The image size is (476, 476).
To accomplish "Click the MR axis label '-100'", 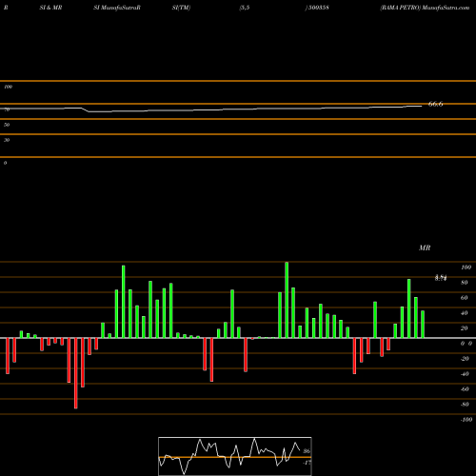I will [466, 420].
